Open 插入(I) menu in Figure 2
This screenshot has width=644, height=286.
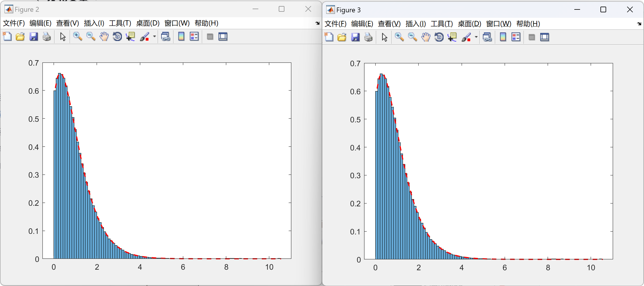point(94,23)
